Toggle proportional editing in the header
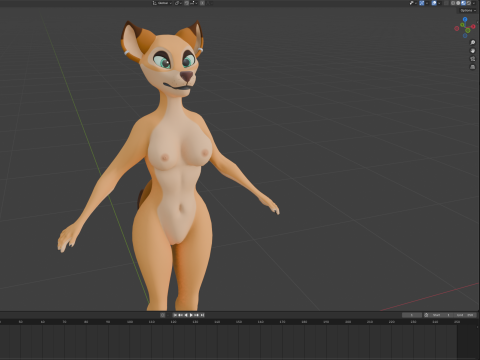Screen dimensions: 480x360 coord(202,3)
